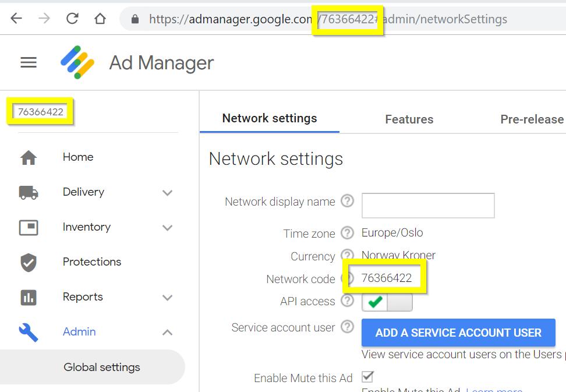Switch to the Pre-release tab
The image size is (566, 392).
pos(532,119)
